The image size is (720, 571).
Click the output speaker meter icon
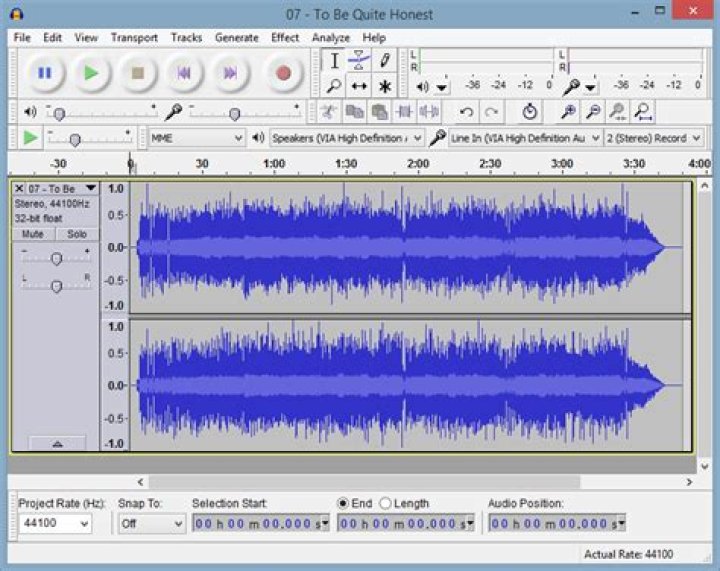(422, 86)
